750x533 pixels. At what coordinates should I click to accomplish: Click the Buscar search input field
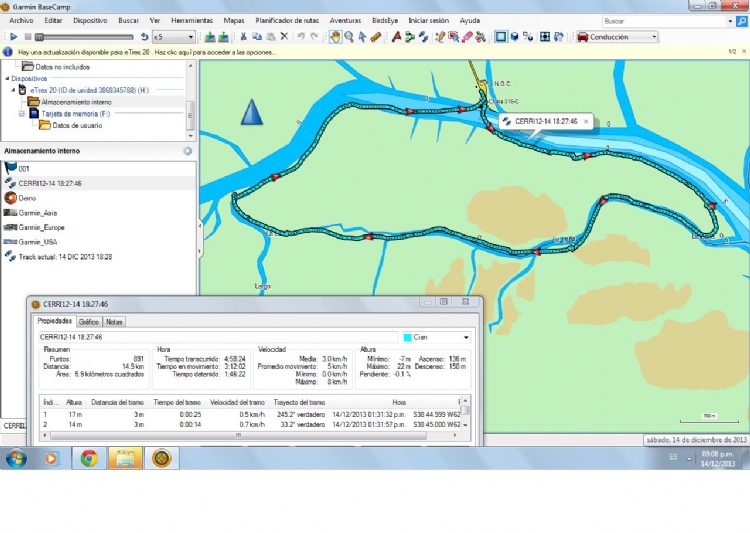click(664, 21)
